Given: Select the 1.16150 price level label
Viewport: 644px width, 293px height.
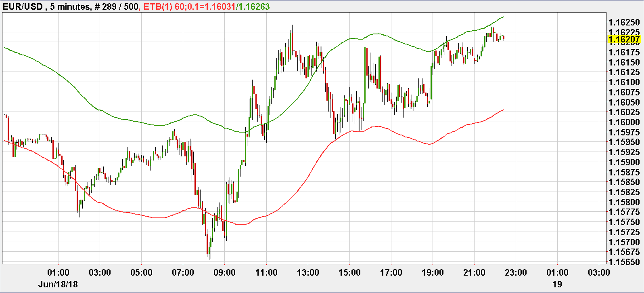Looking at the screenshot, I should pos(624,62).
